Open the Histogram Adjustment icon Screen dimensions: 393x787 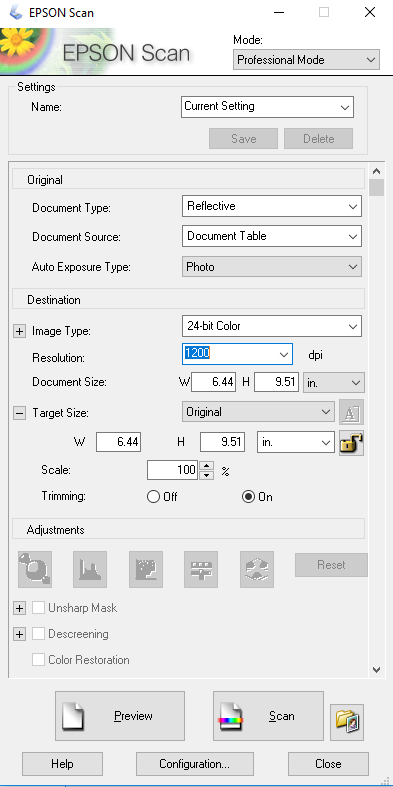pos(90,570)
